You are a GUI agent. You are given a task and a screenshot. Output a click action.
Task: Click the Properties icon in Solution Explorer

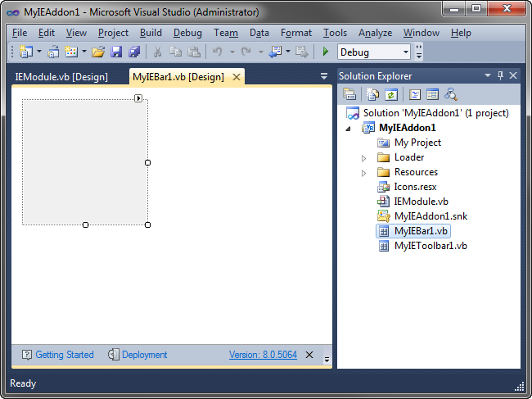(349, 94)
